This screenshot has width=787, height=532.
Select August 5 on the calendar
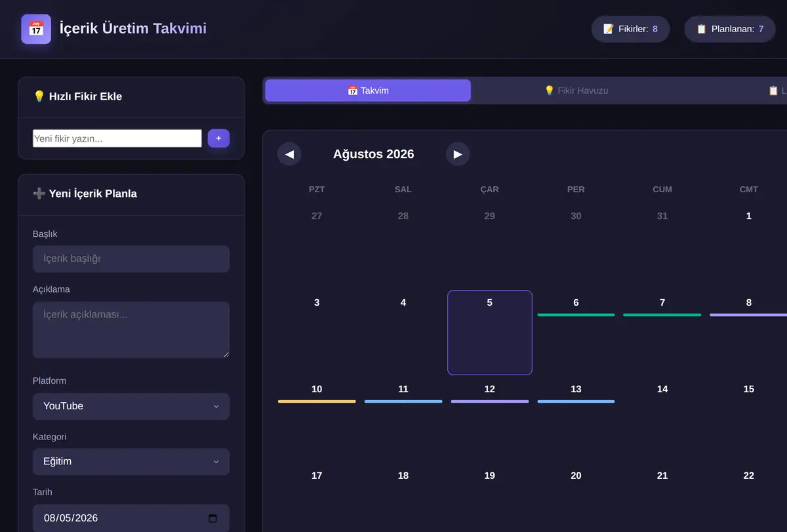tap(490, 333)
